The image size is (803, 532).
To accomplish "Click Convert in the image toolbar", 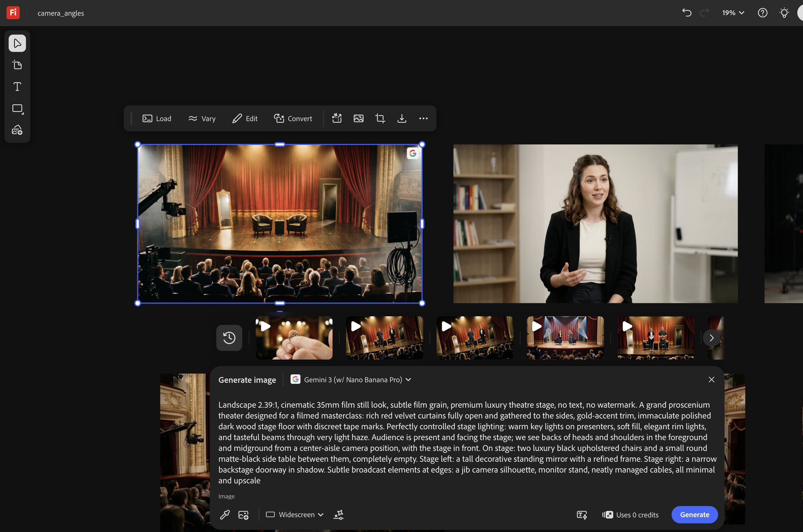I will coord(293,118).
